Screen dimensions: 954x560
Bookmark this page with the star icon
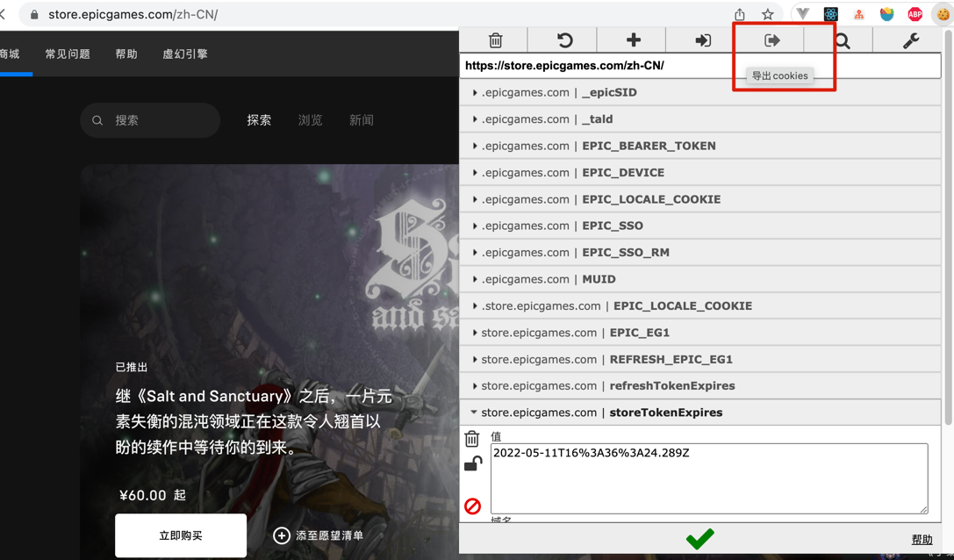[x=768, y=14]
